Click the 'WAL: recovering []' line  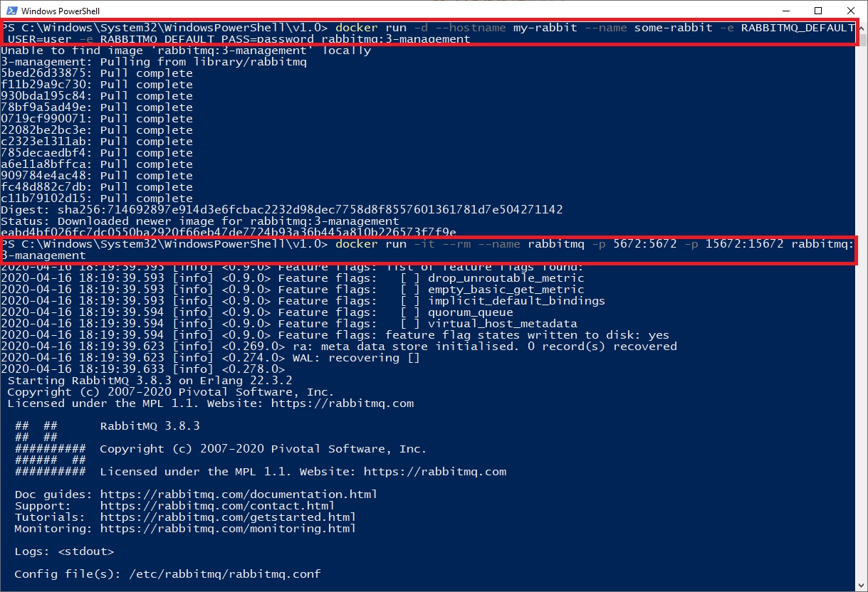tap(211, 358)
